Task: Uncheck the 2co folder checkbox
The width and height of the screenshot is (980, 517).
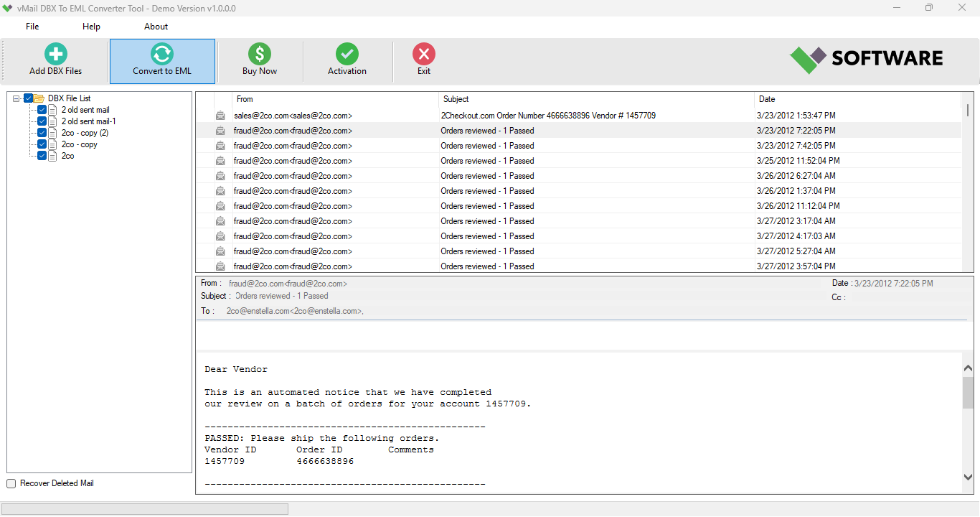Action: coord(42,155)
